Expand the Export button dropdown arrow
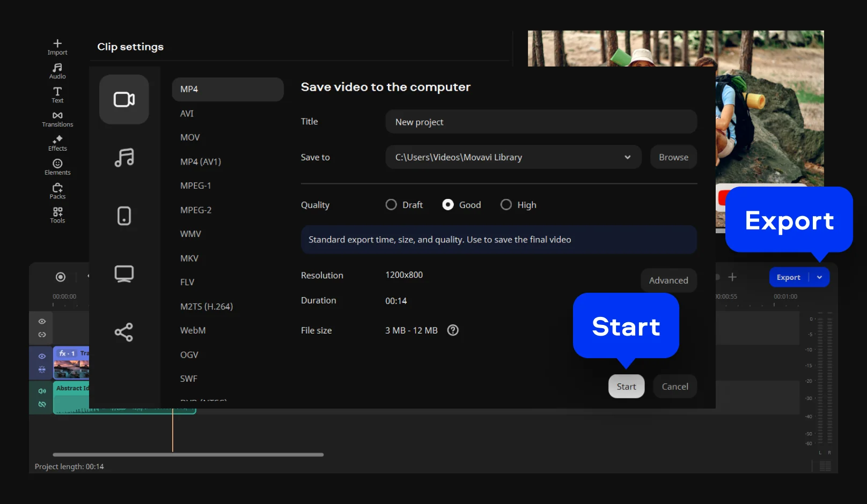The image size is (867, 504). [819, 277]
